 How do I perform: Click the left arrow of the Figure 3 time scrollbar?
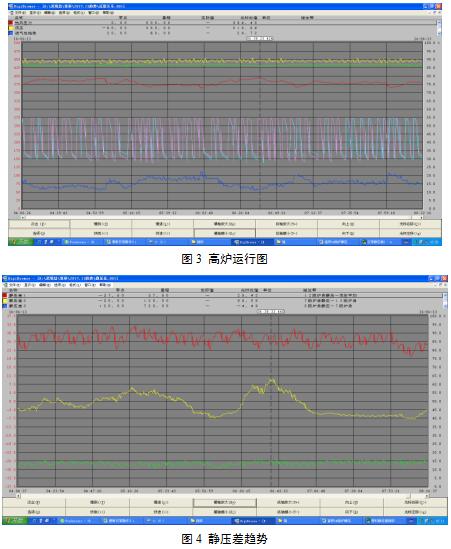(x=23, y=217)
